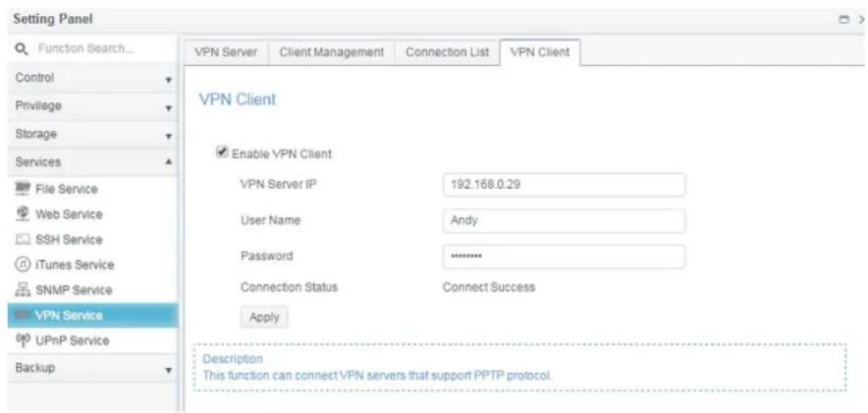The image size is (868, 413).
Task: Open the Connection List tab
Action: 448,52
